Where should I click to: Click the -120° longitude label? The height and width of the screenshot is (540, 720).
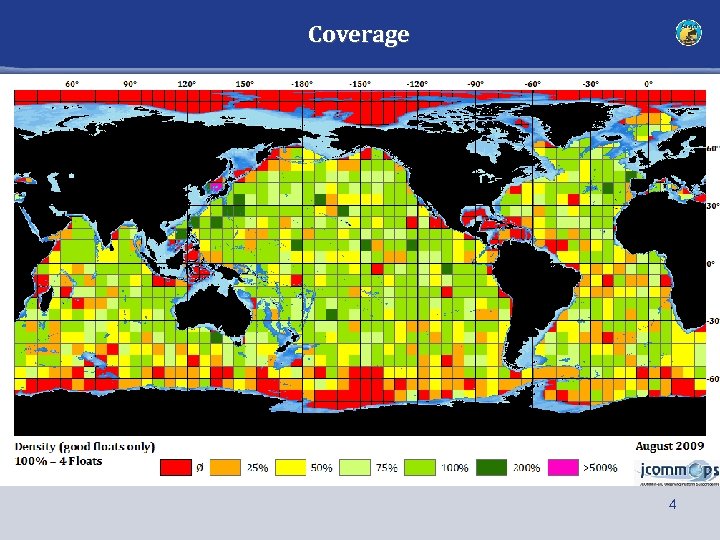(417, 84)
